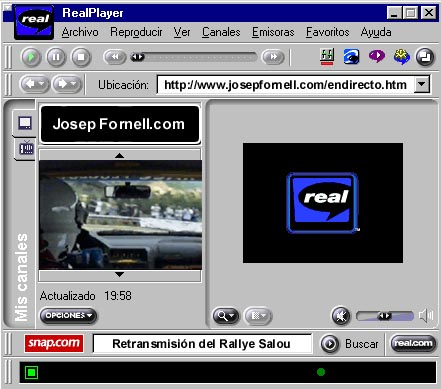Click the fast forward button
Image resolution: width=441 pixels, height=389 pixels.
pos(273,57)
